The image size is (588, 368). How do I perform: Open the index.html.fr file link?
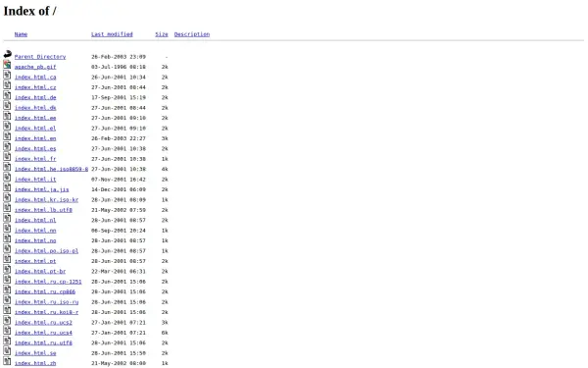(35, 159)
